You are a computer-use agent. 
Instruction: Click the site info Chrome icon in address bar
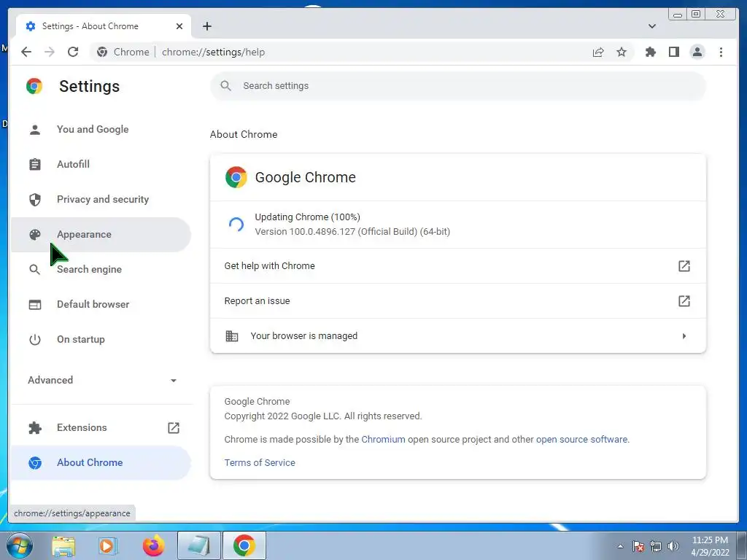point(102,52)
